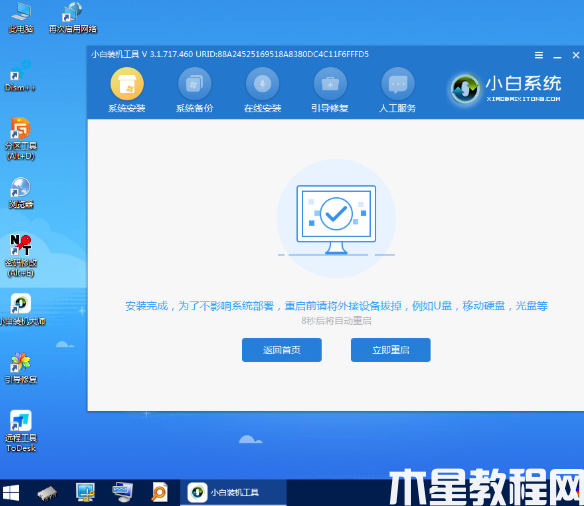Click the install-complete monitor illustration
Screen dimensions: 584x506
pos(336,219)
